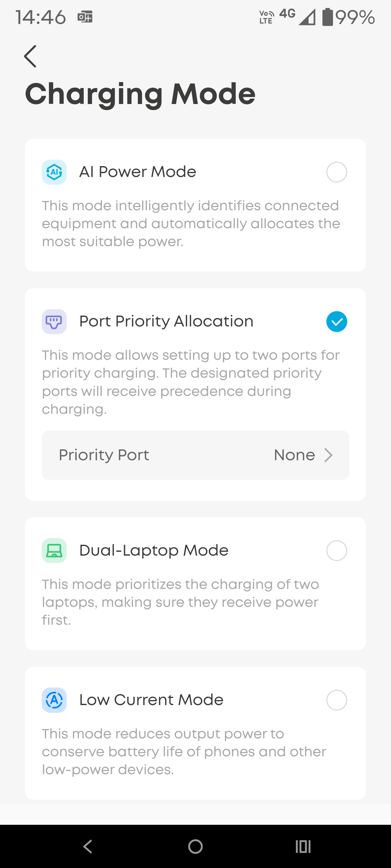Open the recent apps navigation button
The image size is (391, 868).
[303, 846]
